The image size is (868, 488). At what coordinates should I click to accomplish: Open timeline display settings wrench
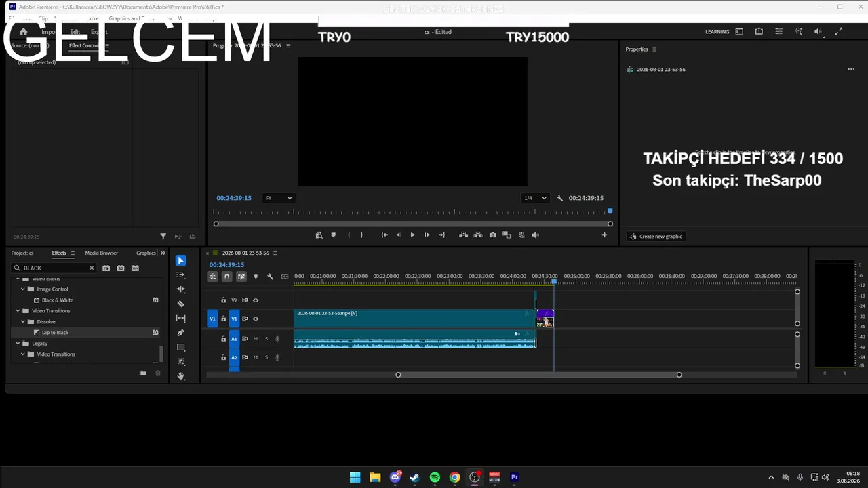click(270, 277)
